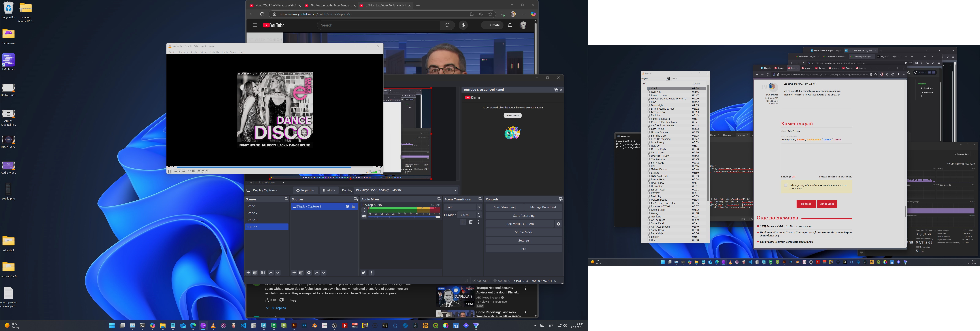980x331 pixels.
Task: Increase the transition Duration value
Action: (x=479, y=213)
